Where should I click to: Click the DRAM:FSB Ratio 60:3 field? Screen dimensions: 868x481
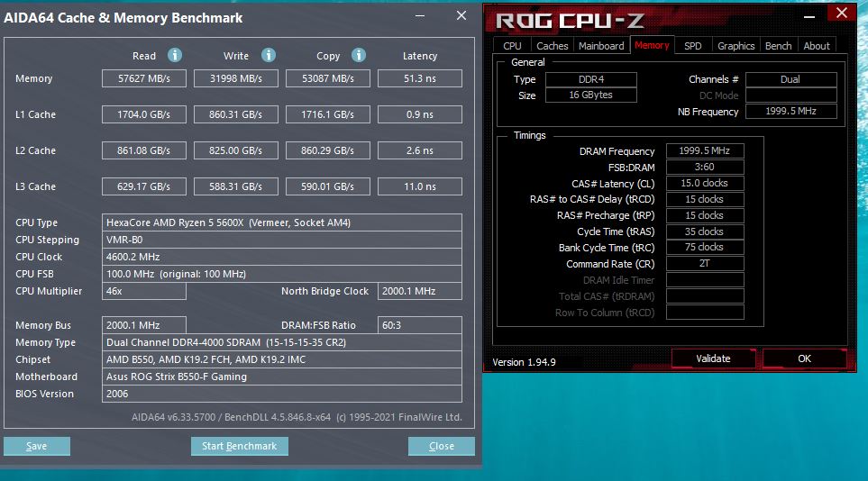pyautogui.click(x=420, y=325)
